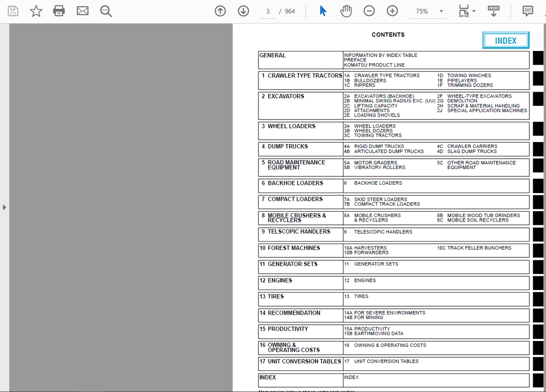This screenshot has height=392, width=546.
Task: Go to previous page up arrow
Action: tap(220, 11)
